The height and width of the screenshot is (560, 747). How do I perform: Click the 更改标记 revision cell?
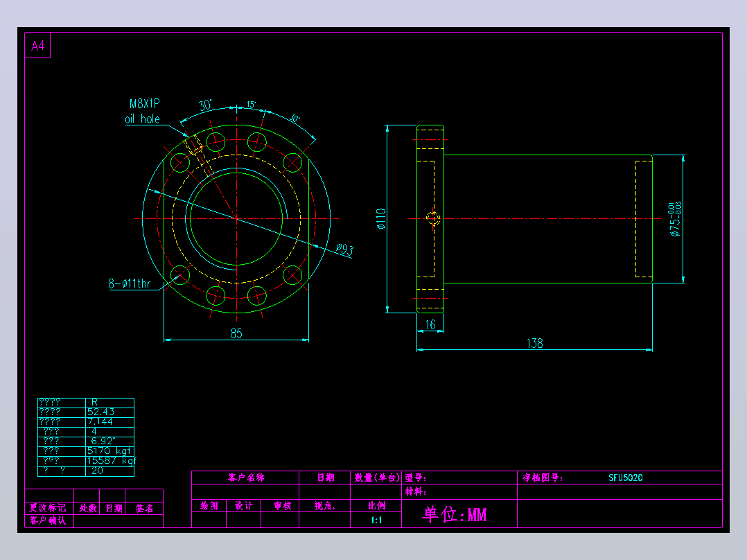48,507
